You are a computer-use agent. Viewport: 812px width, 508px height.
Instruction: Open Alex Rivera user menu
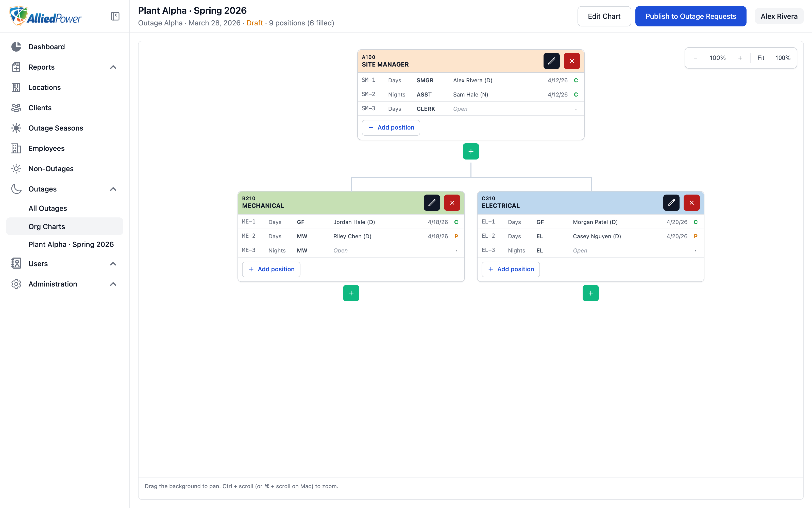(x=779, y=16)
